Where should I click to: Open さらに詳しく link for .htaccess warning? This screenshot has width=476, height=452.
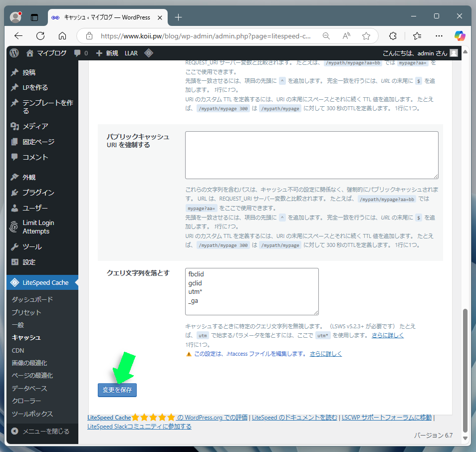pos(326,354)
